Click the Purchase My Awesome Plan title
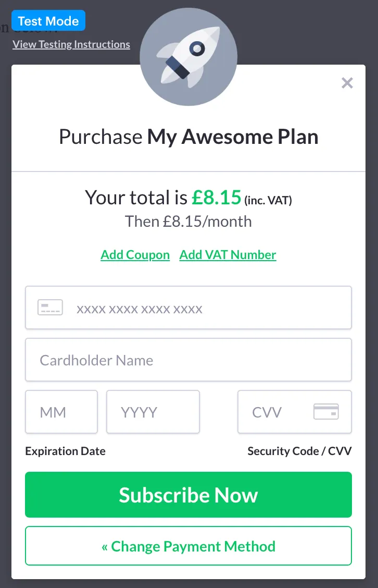This screenshot has height=588, width=378. 188,137
